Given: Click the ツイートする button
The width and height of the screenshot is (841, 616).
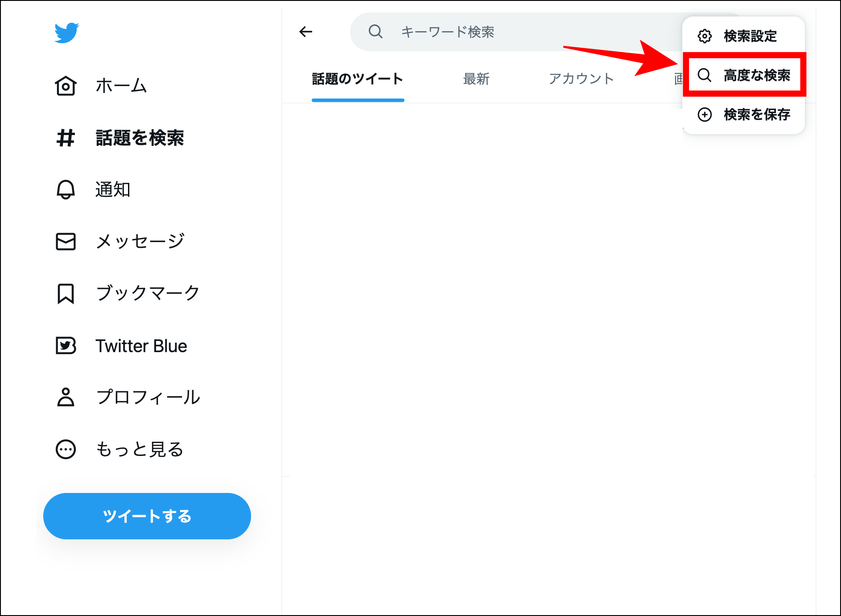Looking at the screenshot, I should pyautogui.click(x=147, y=516).
